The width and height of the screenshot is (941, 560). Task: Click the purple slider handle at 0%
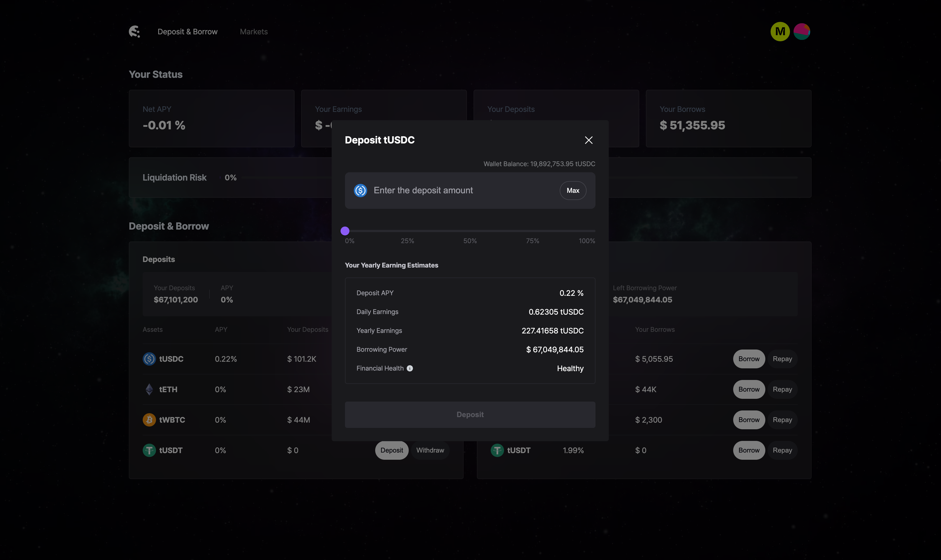click(345, 231)
